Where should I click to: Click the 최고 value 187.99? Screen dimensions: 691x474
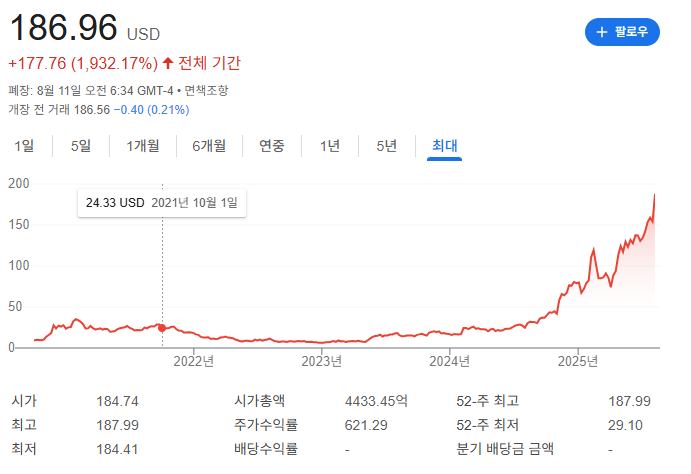coord(117,425)
